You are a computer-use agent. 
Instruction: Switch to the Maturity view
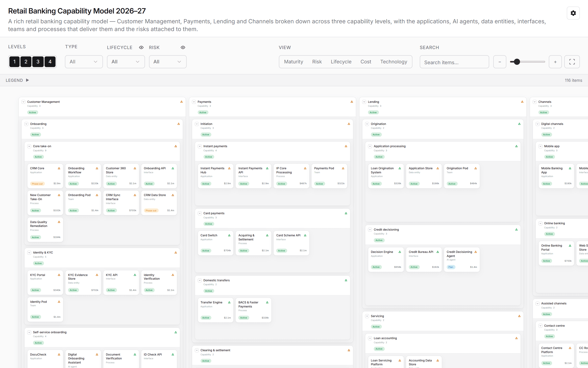[x=294, y=62]
